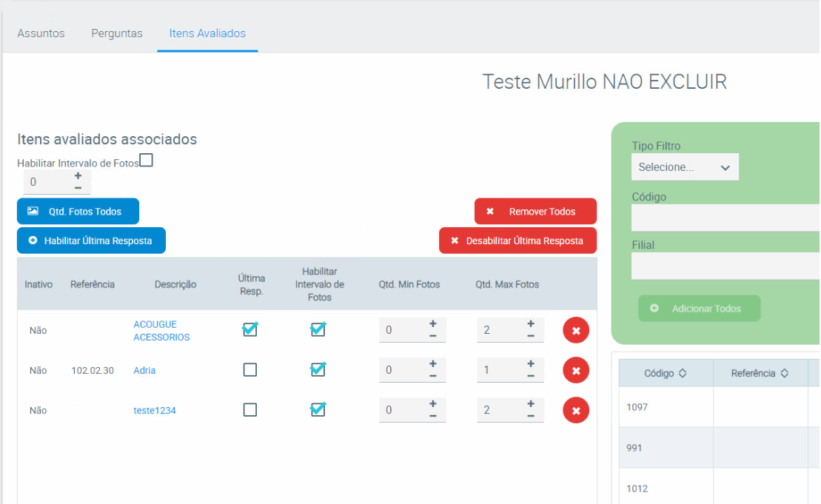Uncheck Última Resp. for ACOUGUE ACESSORIOS
This screenshot has height=504, width=821.
pos(249,330)
